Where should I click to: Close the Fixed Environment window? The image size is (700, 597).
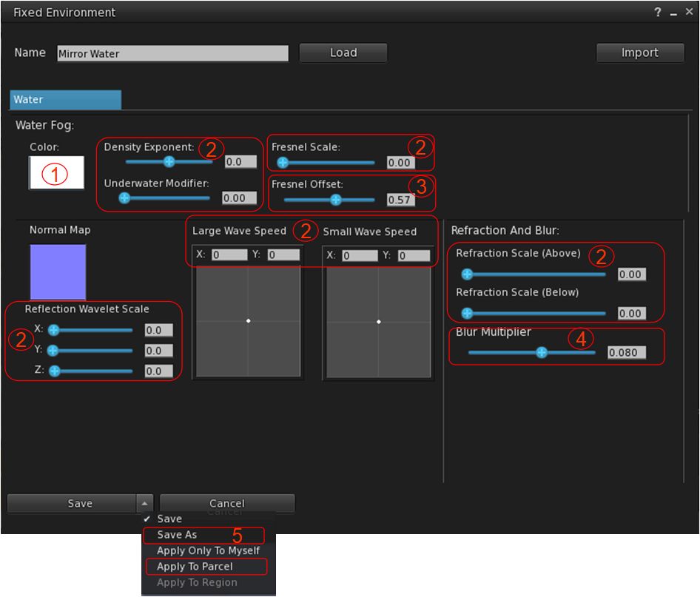(x=688, y=13)
